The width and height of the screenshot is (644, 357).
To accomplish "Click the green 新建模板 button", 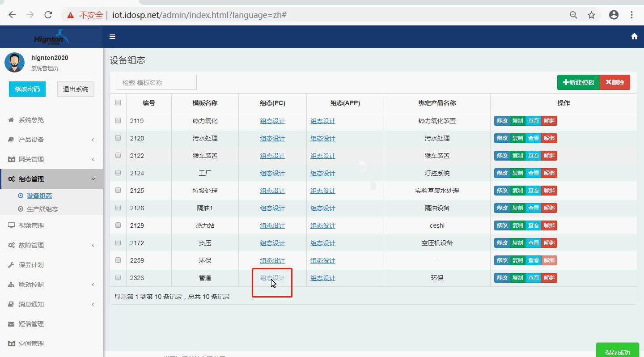I will tap(578, 82).
